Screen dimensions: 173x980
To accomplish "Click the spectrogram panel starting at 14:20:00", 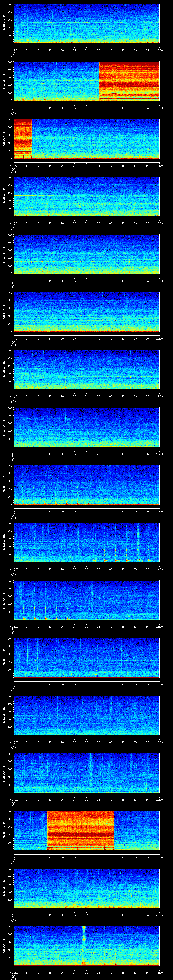I will tap(86, 369).
